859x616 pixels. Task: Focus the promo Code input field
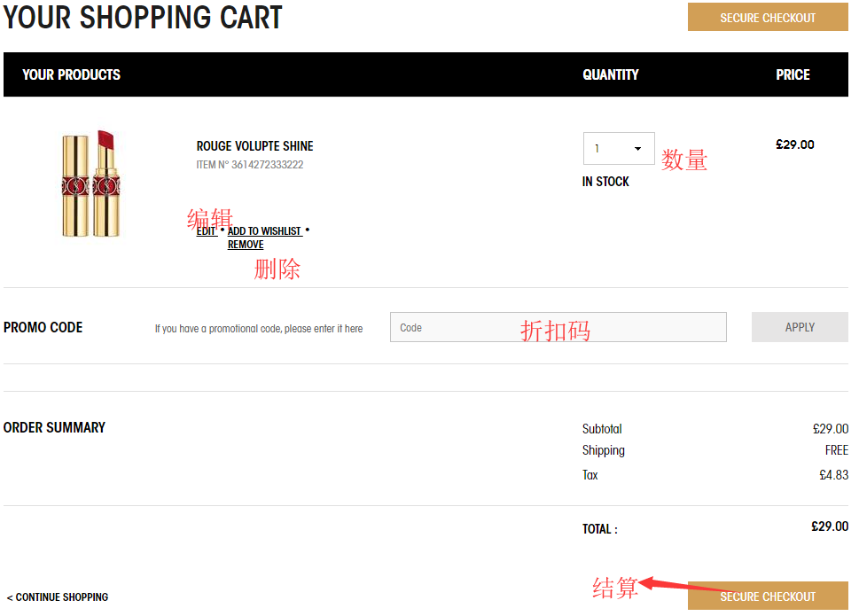click(558, 327)
